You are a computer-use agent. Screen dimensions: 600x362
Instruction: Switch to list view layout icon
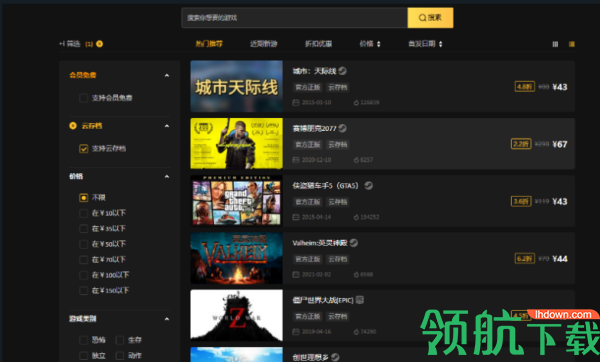point(572,44)
